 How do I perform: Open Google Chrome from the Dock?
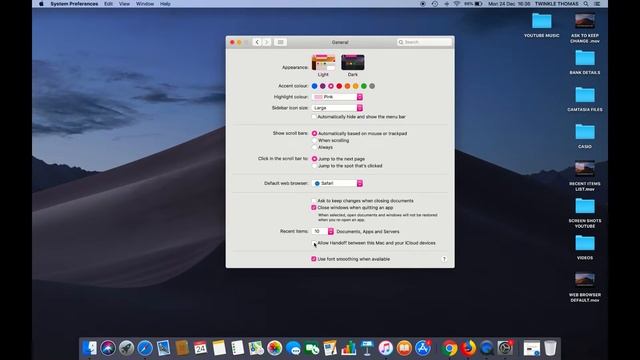coord(449,348)
